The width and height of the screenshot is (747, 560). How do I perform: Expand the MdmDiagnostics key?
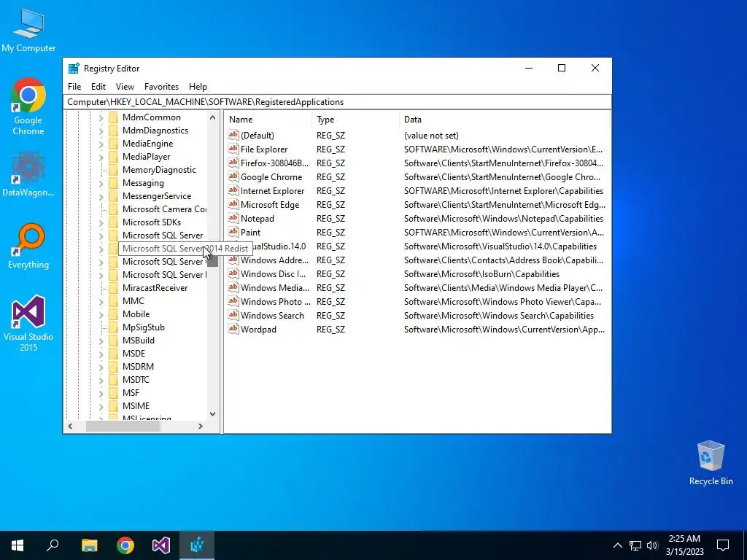click(101, 131)
